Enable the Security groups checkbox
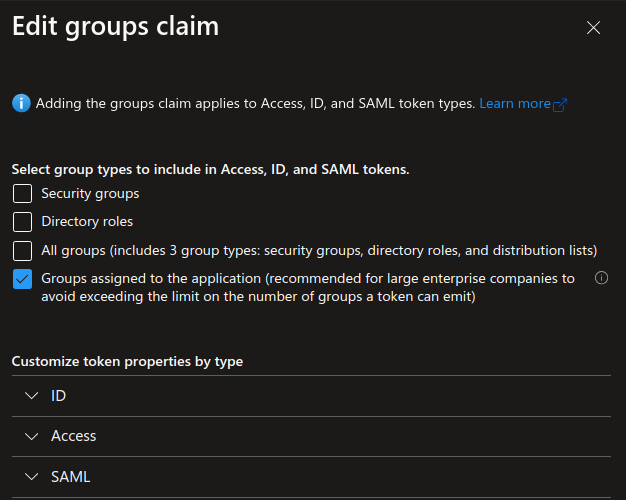This screenshot has width=626, height=500. pyautogui.click(x=23, y=193)
